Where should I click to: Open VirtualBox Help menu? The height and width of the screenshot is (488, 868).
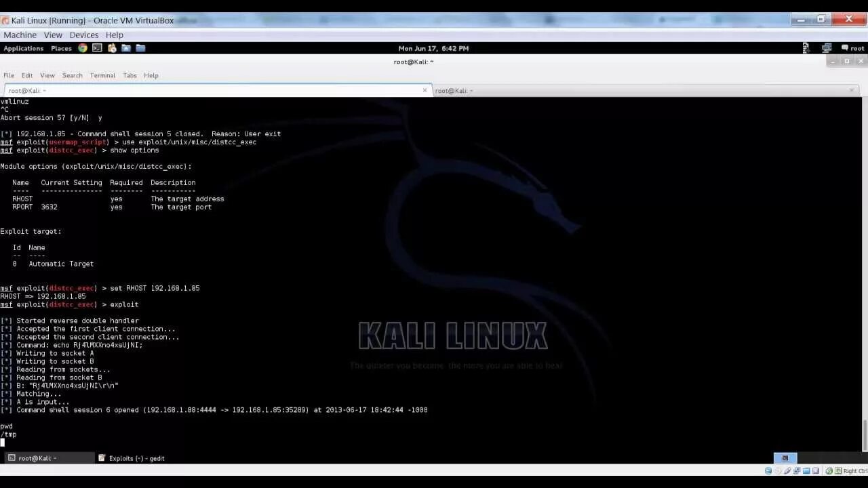point(115,35)
